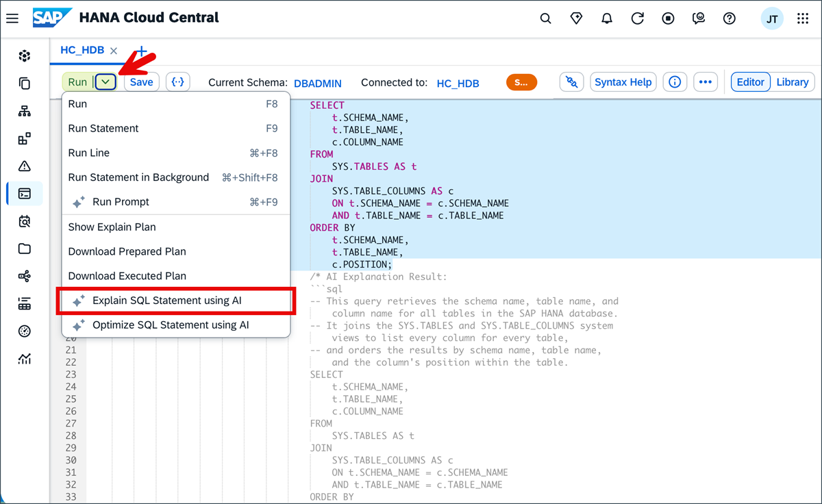Open the hierarchy icon in sidebar

25,111
